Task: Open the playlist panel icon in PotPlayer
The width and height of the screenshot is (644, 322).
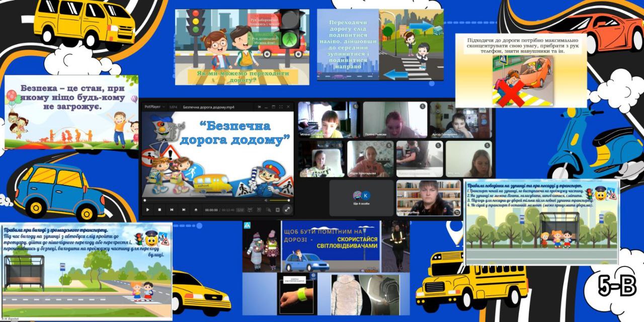Action: [277, 209]
